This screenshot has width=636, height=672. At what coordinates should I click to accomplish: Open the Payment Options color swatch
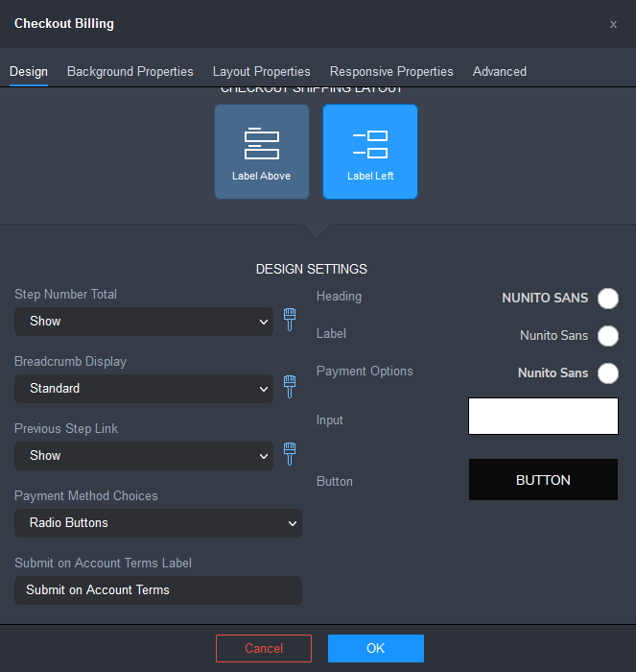point(608,373)
